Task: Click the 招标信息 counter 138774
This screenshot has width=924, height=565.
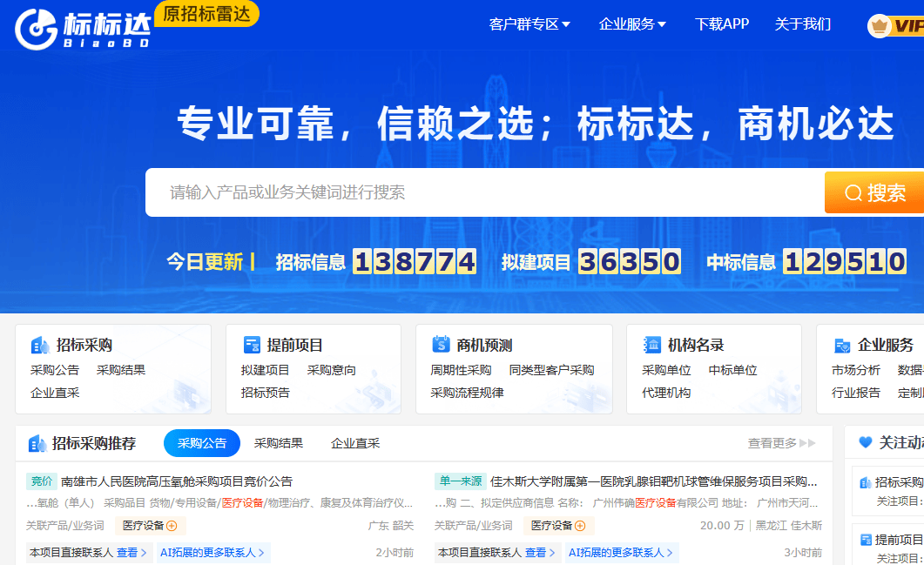Action: point(415,261)
